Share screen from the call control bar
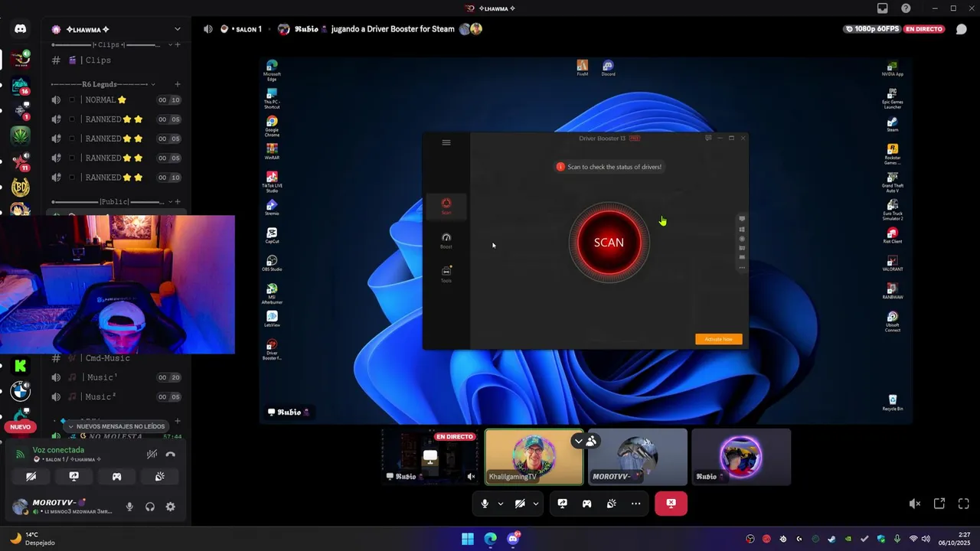Screen dimensions: 980x551 pos(562,504)
